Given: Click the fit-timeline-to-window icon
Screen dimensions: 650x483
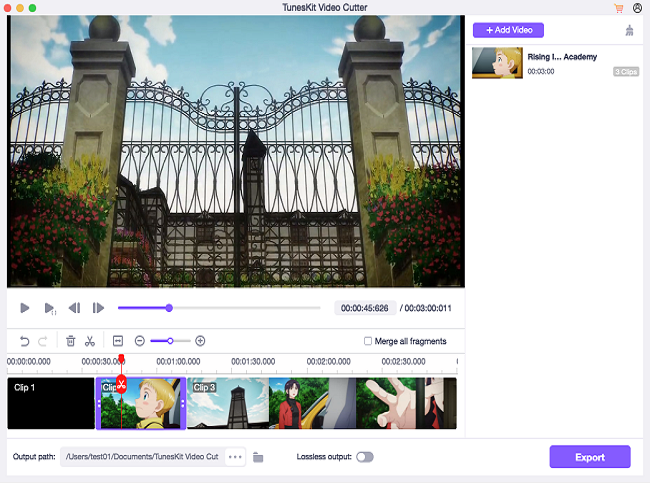Looking at the screenshot, I should click(x=118, y=341).
